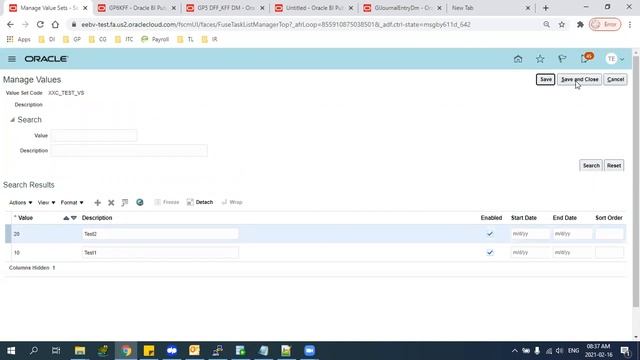Reload the page

[40, 24]
